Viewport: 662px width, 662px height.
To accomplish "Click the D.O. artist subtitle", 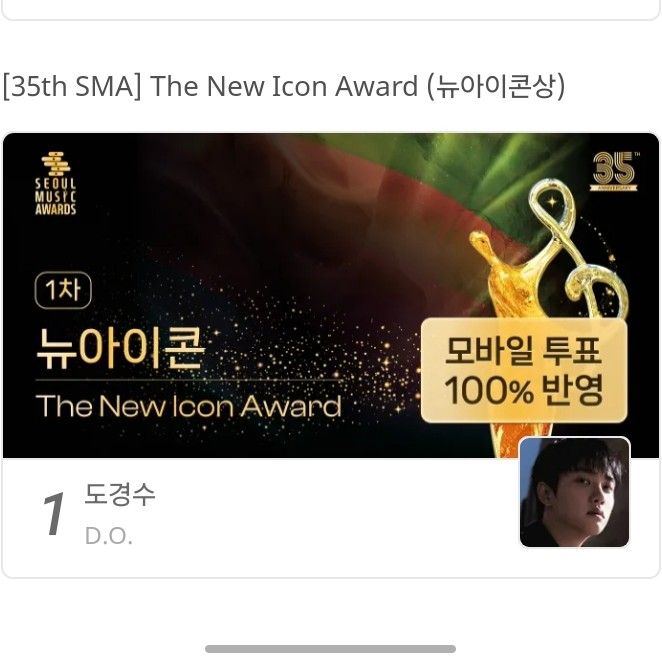I will (x=109, y=536).
